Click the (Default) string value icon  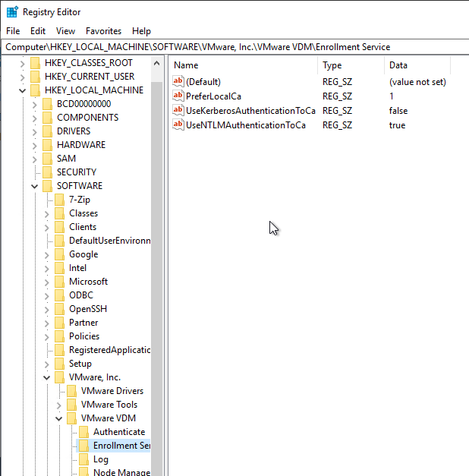coord(178,81)
